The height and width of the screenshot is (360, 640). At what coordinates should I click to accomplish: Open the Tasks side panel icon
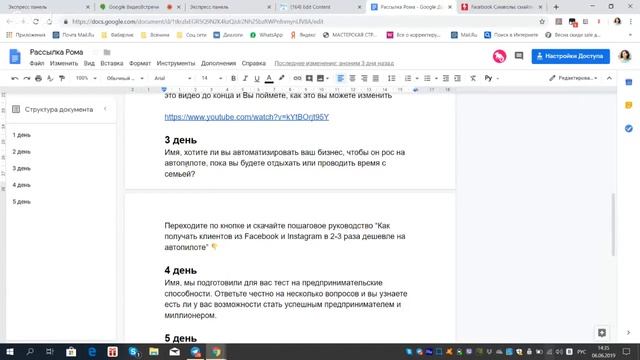tap(629, 129)
